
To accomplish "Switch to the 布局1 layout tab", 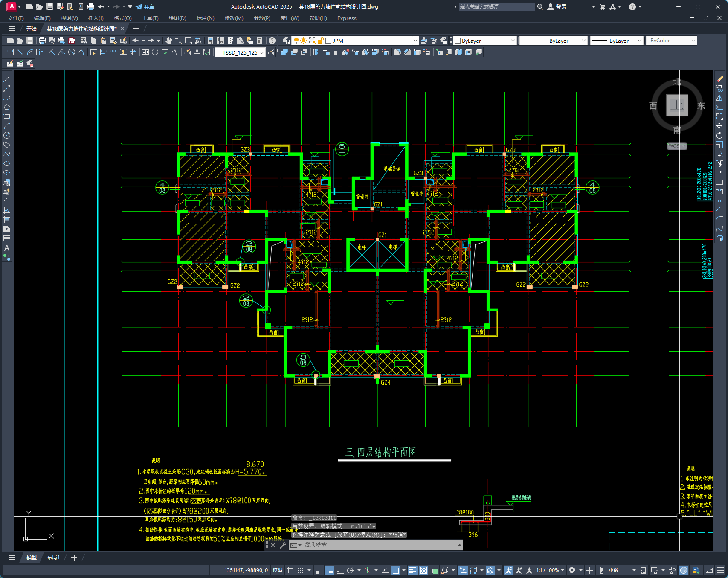I will 53,558.
